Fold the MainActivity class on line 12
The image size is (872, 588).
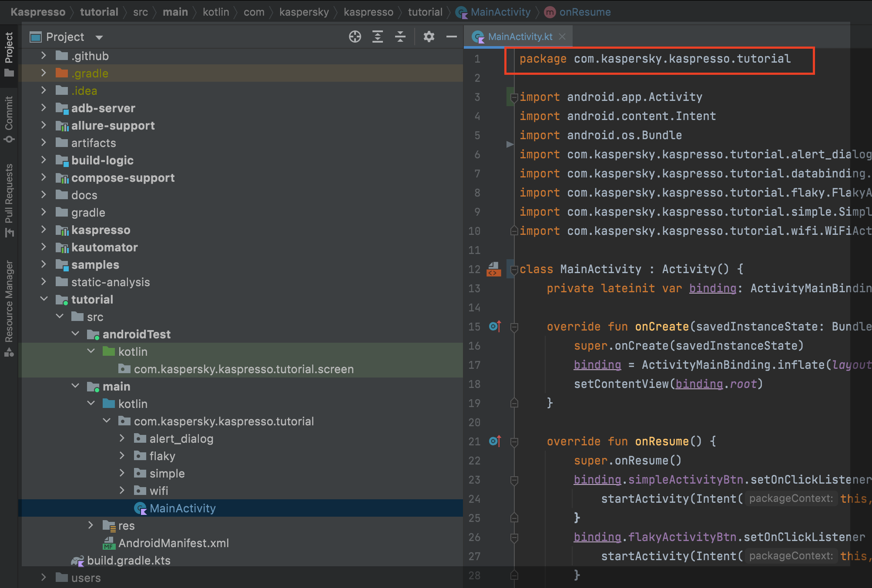tap(514, 270)
